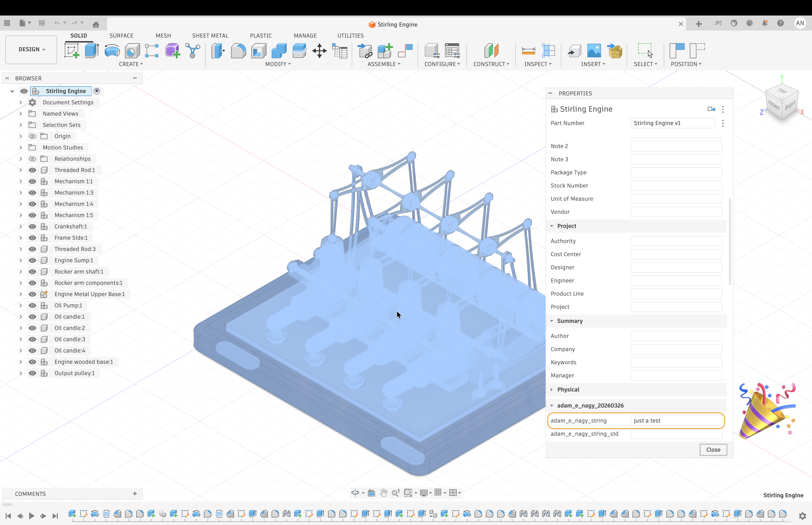Click the Properties panel vertical scrollbar

(730, 241)
